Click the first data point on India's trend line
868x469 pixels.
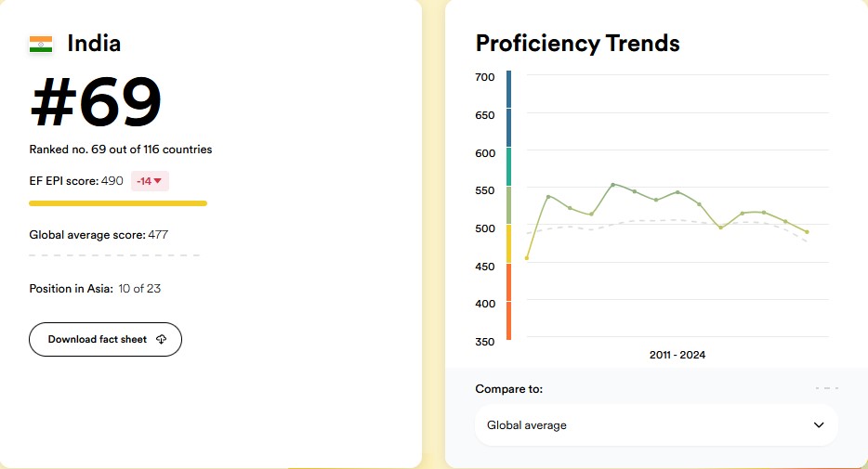tap(527, 258)
